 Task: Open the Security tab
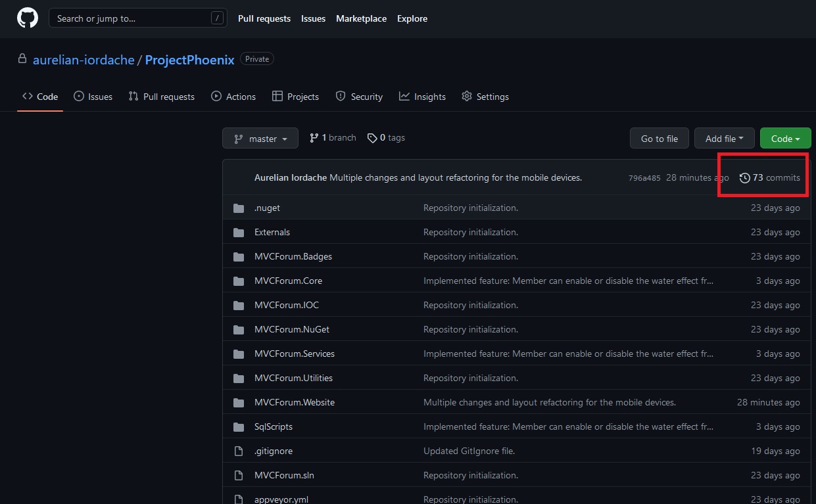[359, 97]
